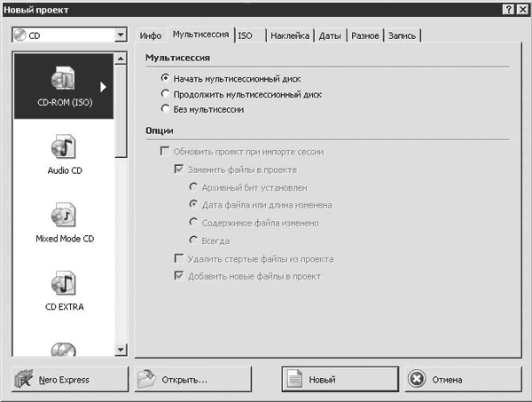Pick the Mixed Mode CD project icon
Image resolution: width=532 pixels, height=402 pixels.
click(x=64, y=215)
